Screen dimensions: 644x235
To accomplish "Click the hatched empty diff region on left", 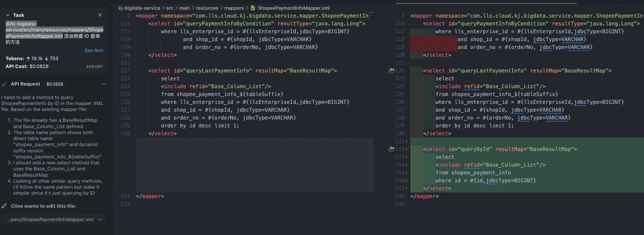I will (254, 165).
